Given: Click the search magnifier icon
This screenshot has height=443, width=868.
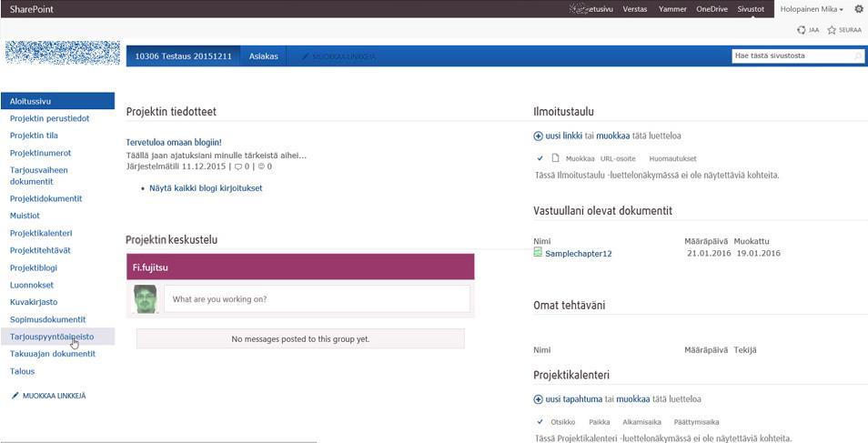Looking at the screenshot, I should (x=858, y=55).
